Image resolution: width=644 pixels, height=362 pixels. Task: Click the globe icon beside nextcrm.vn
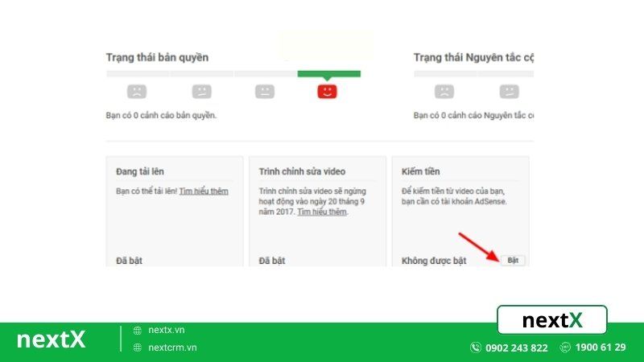point(138,348)
